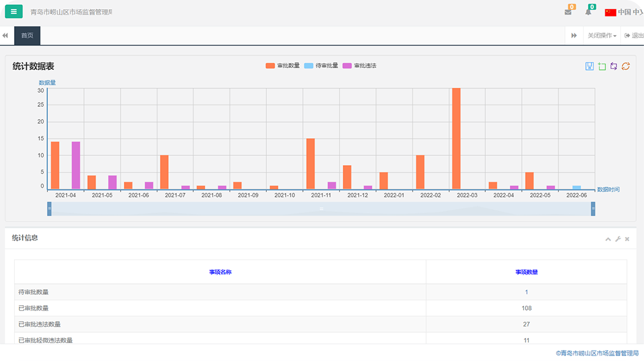Click the left handle of the chart zoom slider
The width and height of the screenshot is (644, 361).
pos(49,209)
